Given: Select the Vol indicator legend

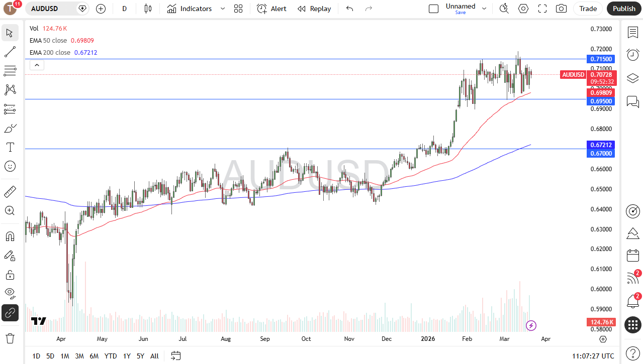Looking at the screenshot, I should pyautogui.click(x=34, y=28).
